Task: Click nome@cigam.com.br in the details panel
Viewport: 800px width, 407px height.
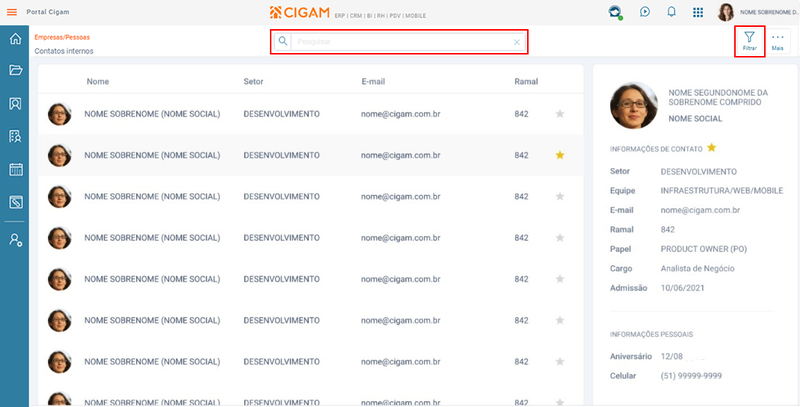Action: pos(700,210)
